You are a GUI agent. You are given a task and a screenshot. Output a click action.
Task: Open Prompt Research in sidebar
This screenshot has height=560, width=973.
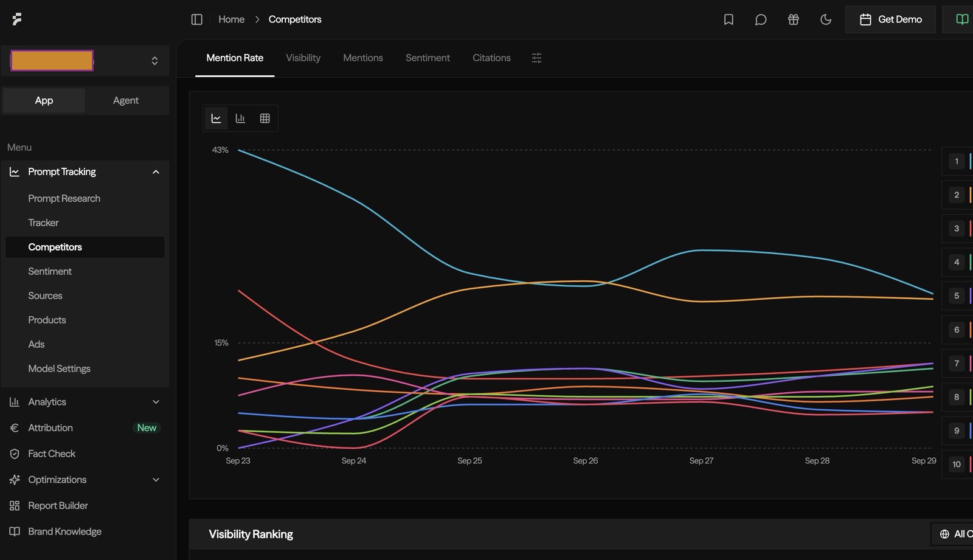(x=64, y=198)
